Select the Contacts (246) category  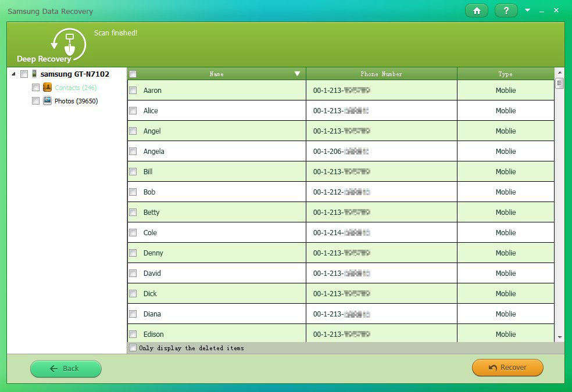76,88
